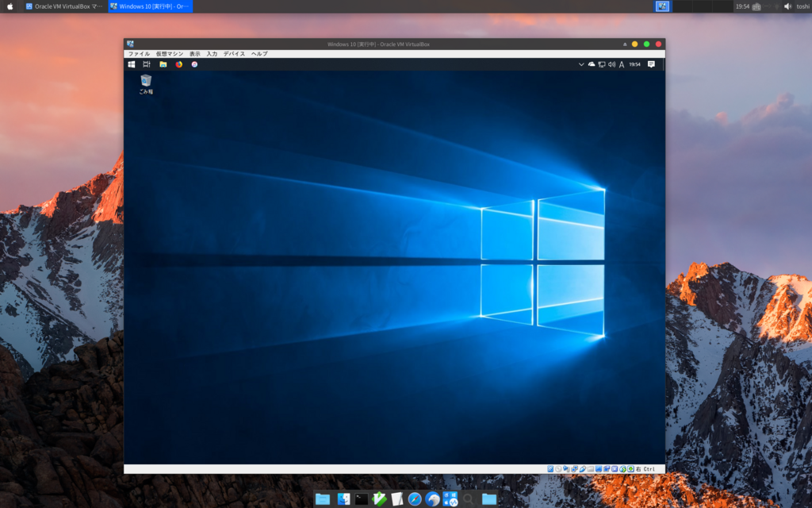
Task: Click the network adapter status icon in VirtualBox
Action: click(574, 468)
